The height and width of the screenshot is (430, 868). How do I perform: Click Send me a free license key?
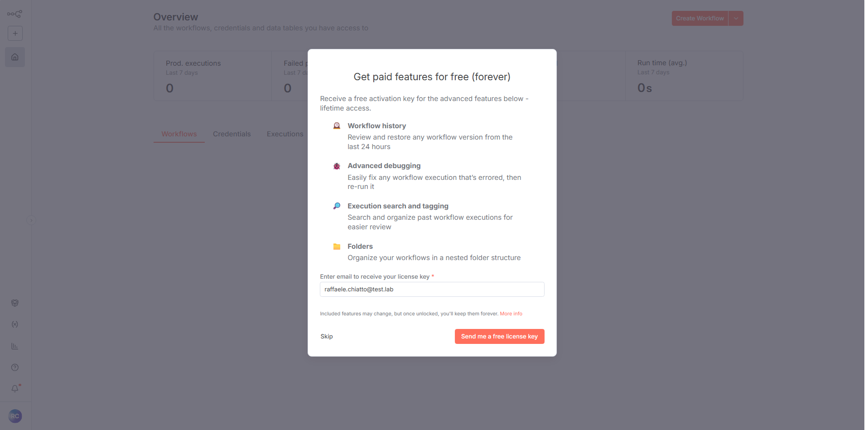tap(499, 337)
